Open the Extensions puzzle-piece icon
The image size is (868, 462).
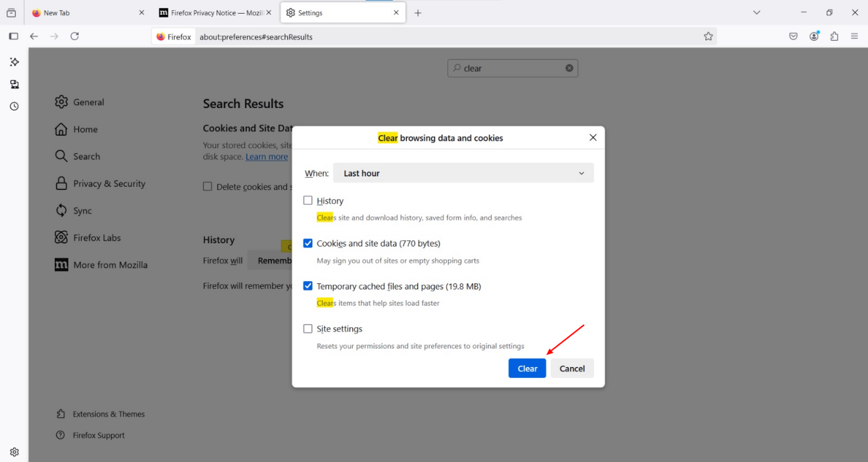point(834,36)
